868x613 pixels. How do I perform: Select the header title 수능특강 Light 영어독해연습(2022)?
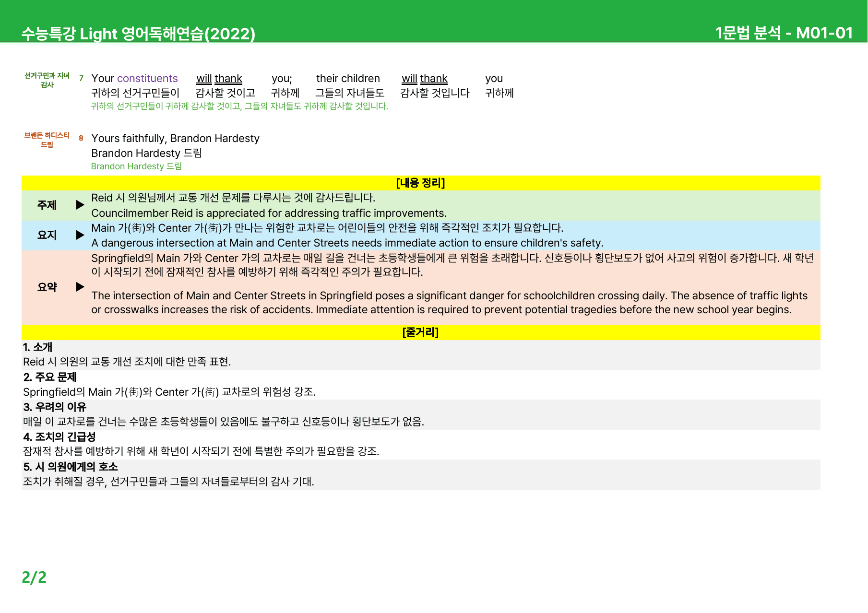[x=138, y=34]
